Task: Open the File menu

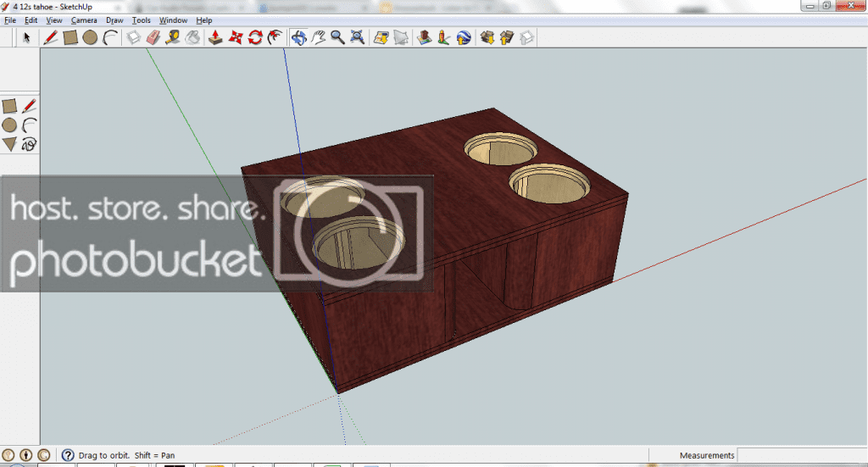Action: tap(10, 20)
